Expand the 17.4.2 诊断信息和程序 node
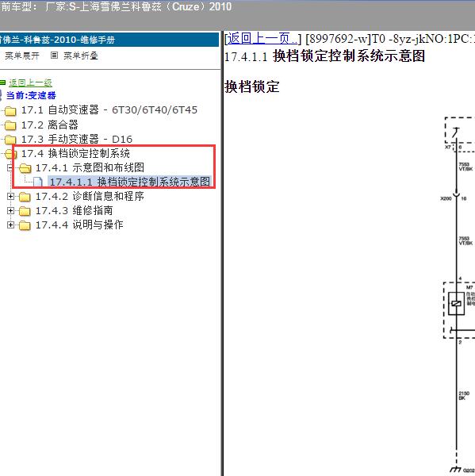This screenshot has width=475, height=476. point(10,197)
